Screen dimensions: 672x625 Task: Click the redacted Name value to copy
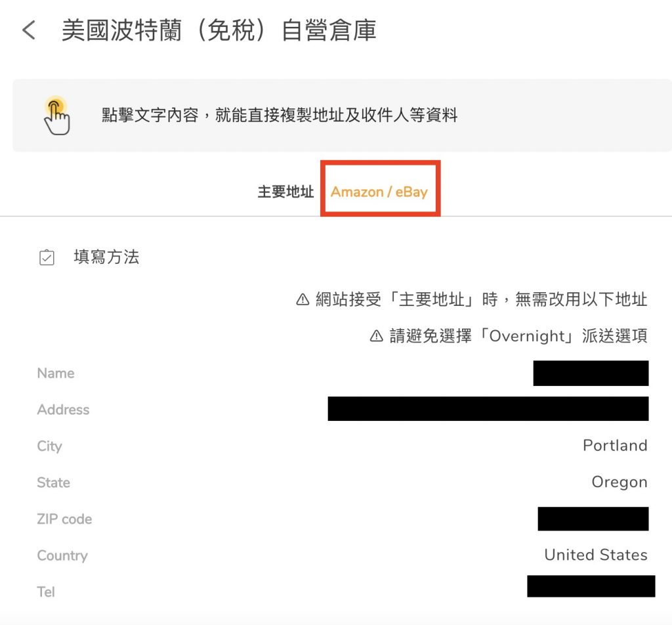(591, 373)
